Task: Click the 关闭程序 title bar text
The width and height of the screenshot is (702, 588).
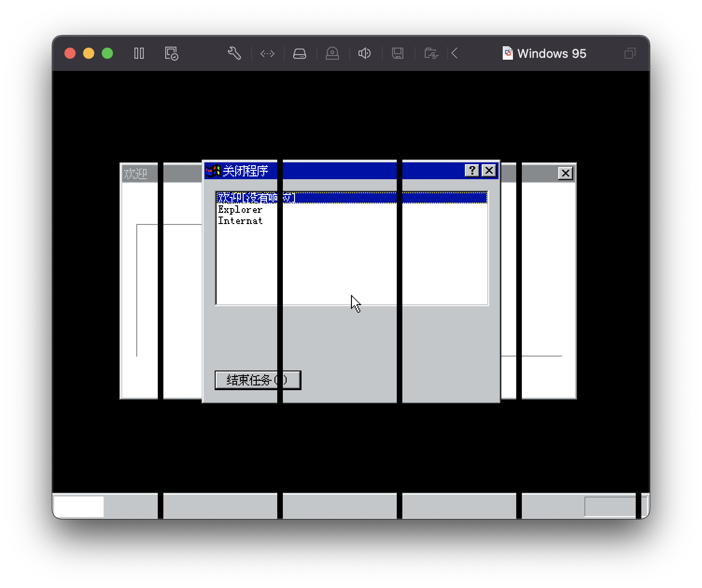Action: coord(245,171)
